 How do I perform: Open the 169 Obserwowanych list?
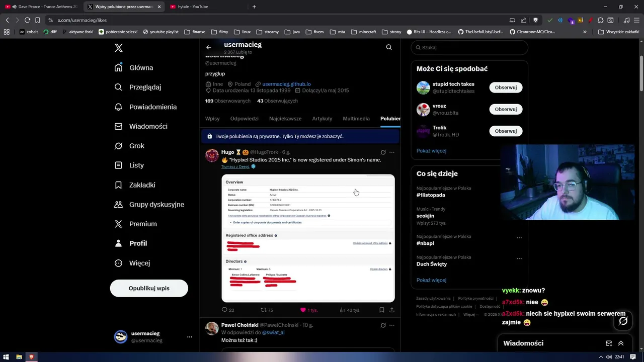[227, 101]
